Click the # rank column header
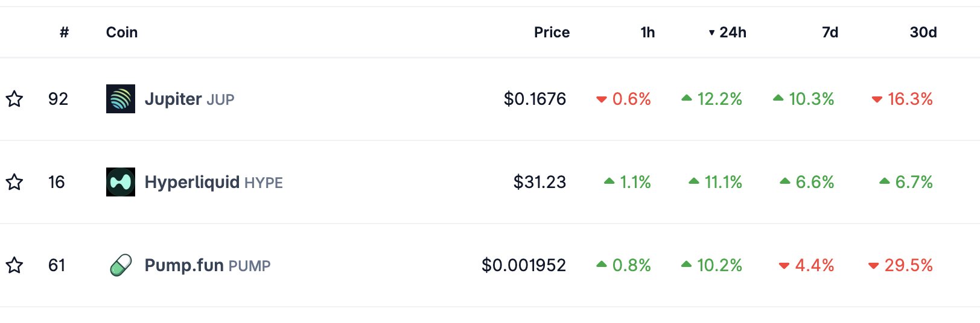The width and height of the screenshot is (980, 323). [64, 33]
